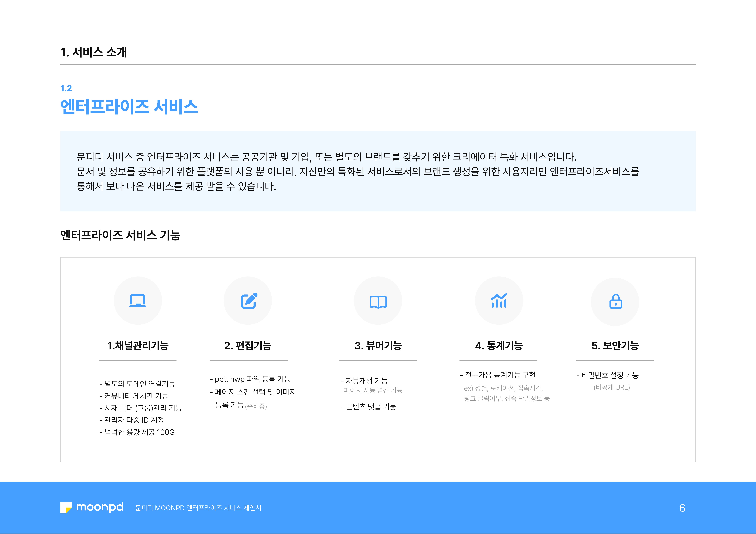Click the gray note (준비중)

[256, 406]
